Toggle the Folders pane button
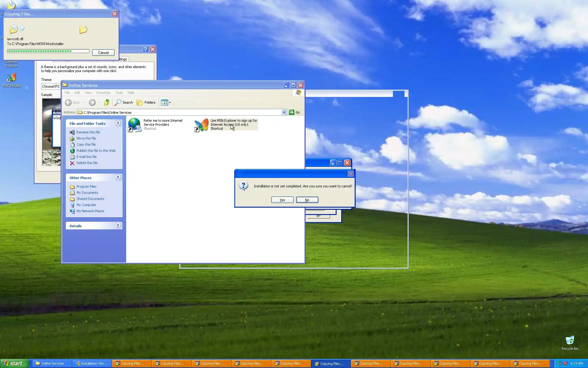Image resolution: width=588 pixels, height=368 pixels. [x=146, y=102]
